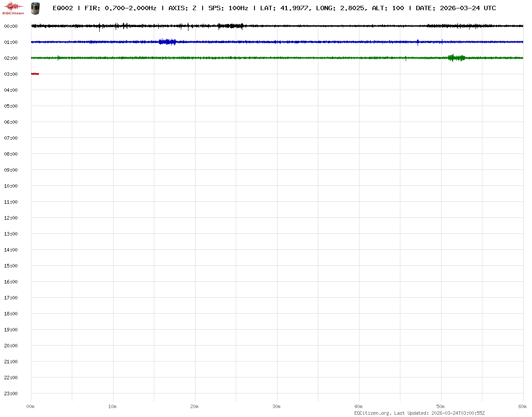Click the DATE 2026-03-24 UTC header text
The height and width of the screenshot is (417, 532).
coord(456,8)
